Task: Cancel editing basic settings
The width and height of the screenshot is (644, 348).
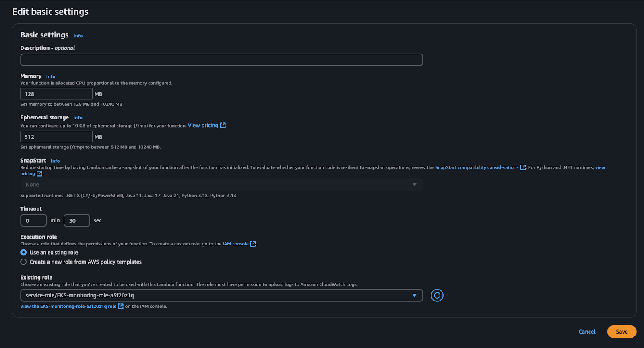Action: pyautogui.click(x=587, y=332)
